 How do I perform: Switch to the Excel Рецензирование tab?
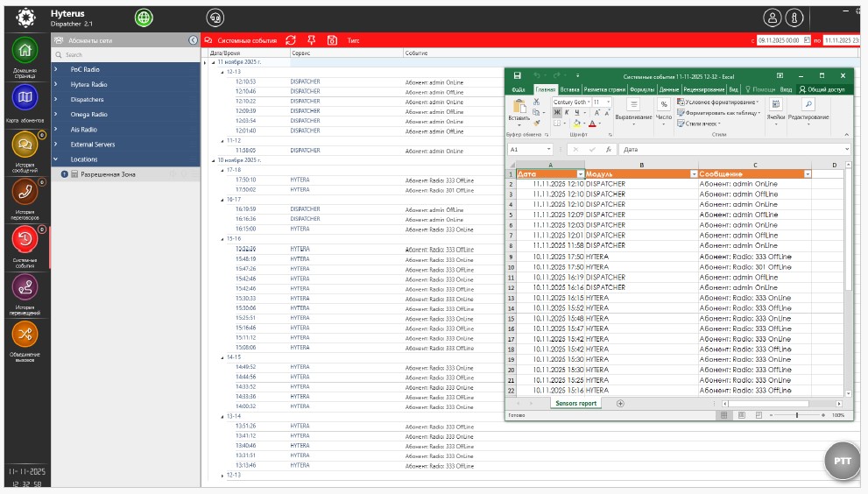(x=703, y=89)
